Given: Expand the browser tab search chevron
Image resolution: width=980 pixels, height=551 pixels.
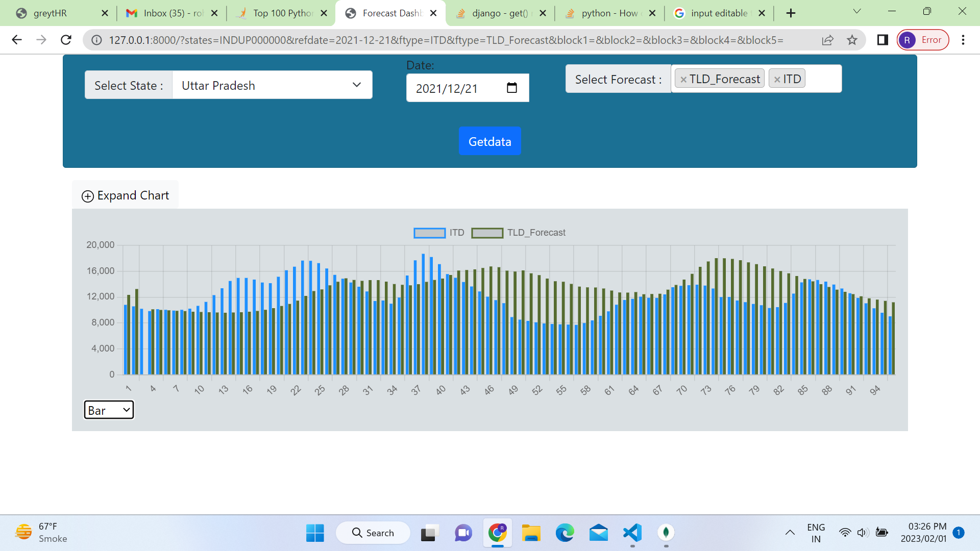Looking at the screenshot, I should (856, 11).
